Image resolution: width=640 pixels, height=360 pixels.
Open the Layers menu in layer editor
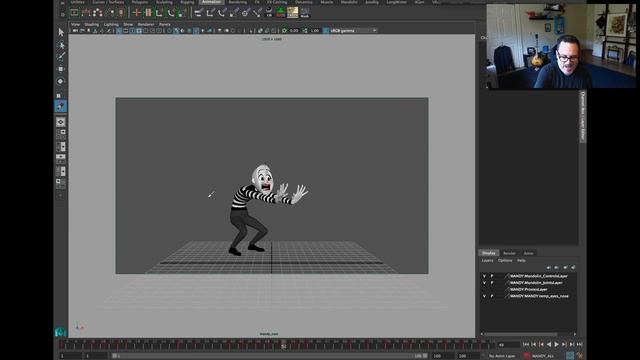[x=487, y=260]
